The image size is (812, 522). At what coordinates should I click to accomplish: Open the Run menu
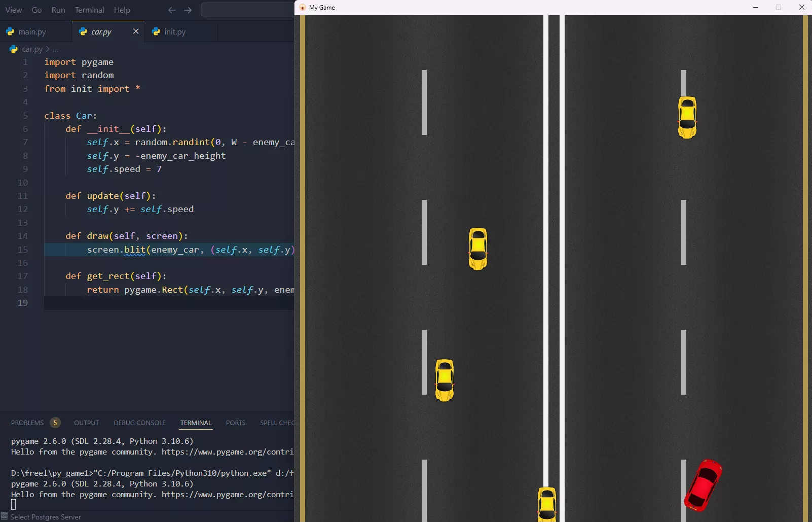point(58,10)
